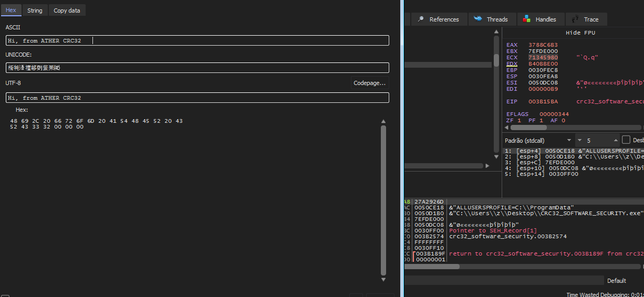
Task: Select the EFLAGS value 00000344
Action: tap(554, 114)
